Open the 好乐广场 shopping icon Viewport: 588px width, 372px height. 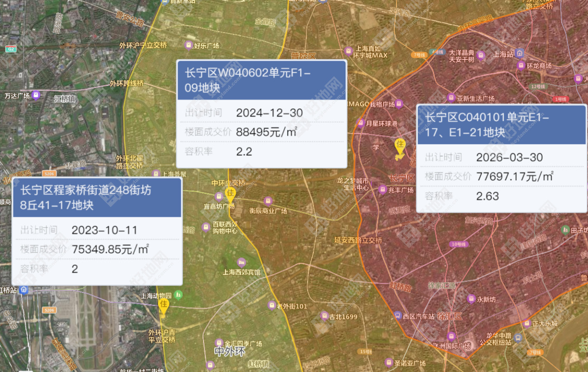188,45
